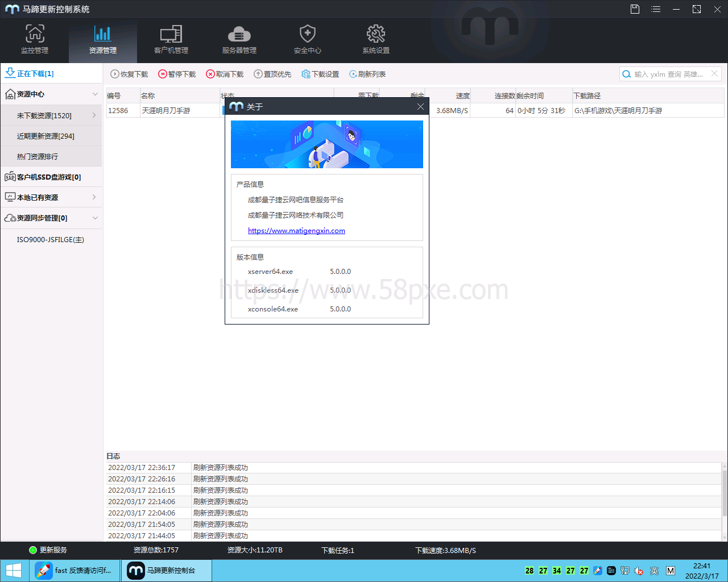This screenshot has width=728, height=582.
Task: Collapse the 资源中心 section chevron
Action: coord(95,94)
